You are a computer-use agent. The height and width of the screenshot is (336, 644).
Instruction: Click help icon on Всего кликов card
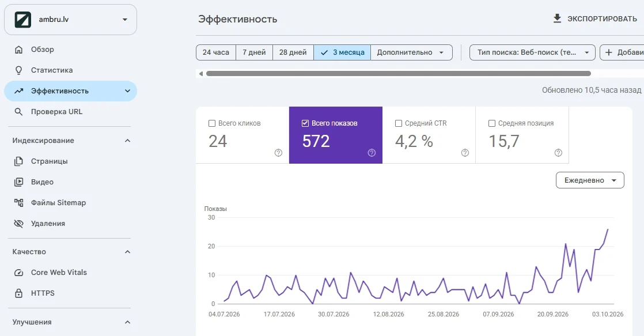point(278,153)
